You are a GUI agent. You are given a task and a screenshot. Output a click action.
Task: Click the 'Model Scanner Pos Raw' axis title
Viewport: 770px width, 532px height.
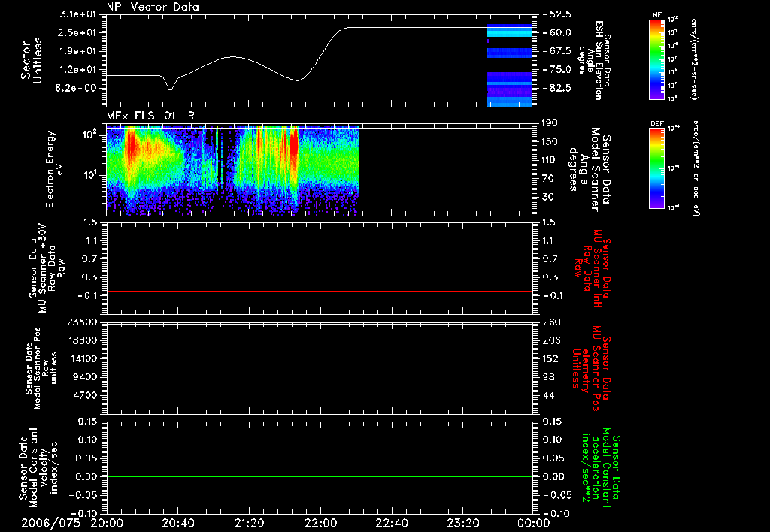(41, 368)
